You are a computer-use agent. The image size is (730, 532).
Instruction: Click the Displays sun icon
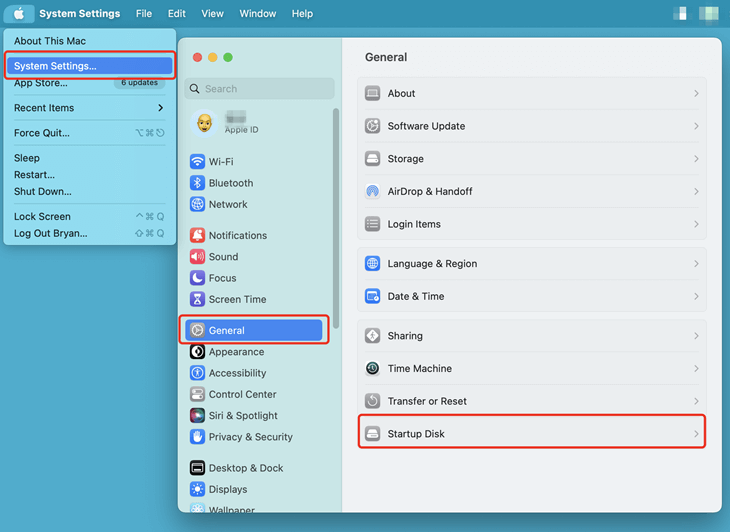pyautogui.click(x=197, y=489)
